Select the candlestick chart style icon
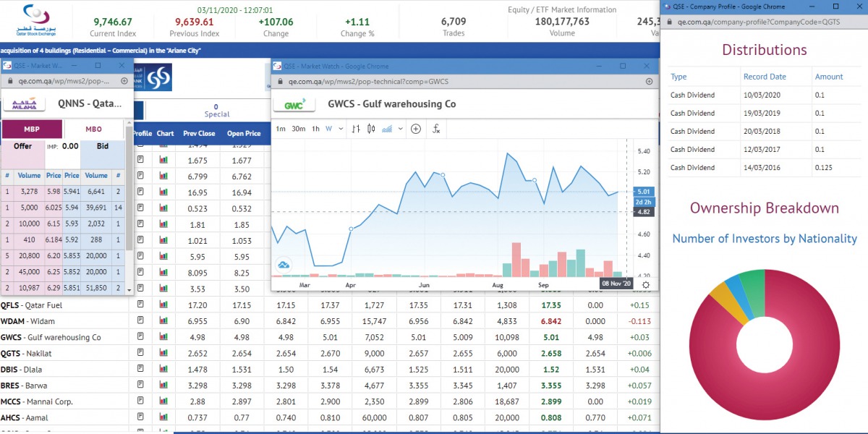This screenshot has width=868, height=434. click(370, 129)
